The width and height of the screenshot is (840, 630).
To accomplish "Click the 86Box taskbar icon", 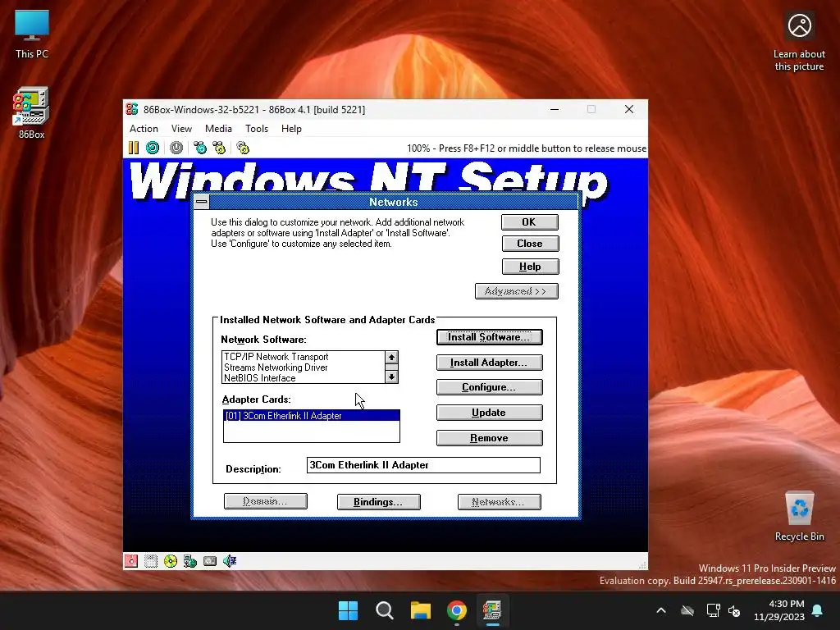I will [x=492, y=610].
